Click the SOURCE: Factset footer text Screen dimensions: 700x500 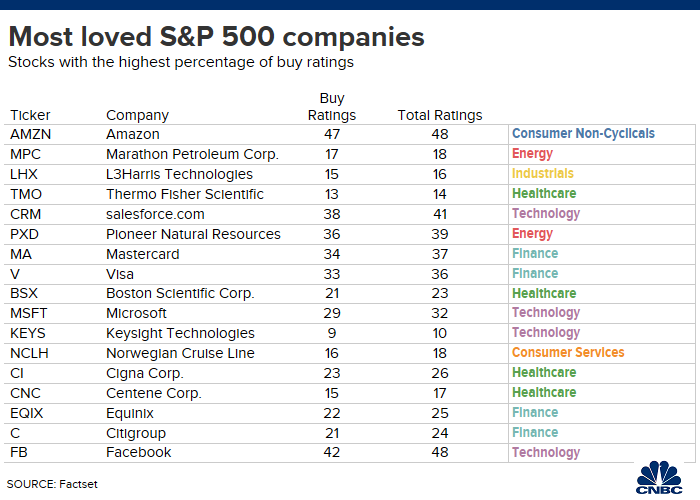click(52, 484)
